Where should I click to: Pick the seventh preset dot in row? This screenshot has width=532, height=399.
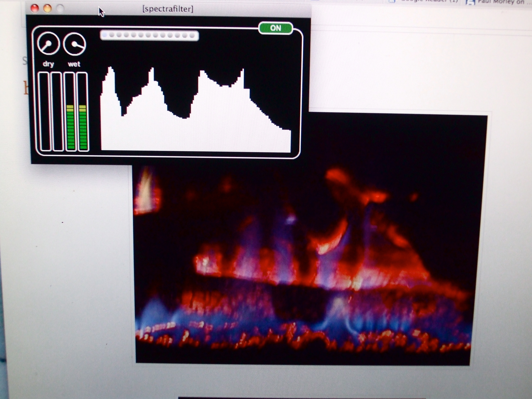[148, 36]
